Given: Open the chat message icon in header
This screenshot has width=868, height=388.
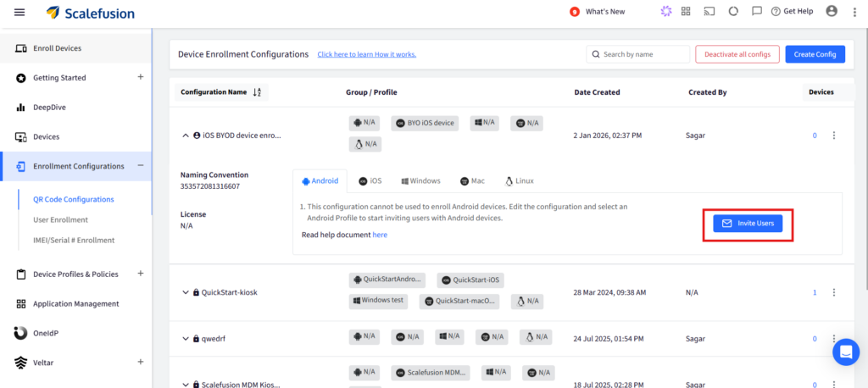Looking at the screenshot, I should (757, 11).
